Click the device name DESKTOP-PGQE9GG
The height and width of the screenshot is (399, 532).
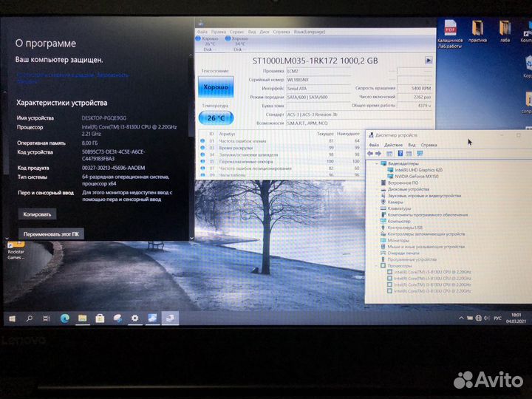tap(104, 118)
